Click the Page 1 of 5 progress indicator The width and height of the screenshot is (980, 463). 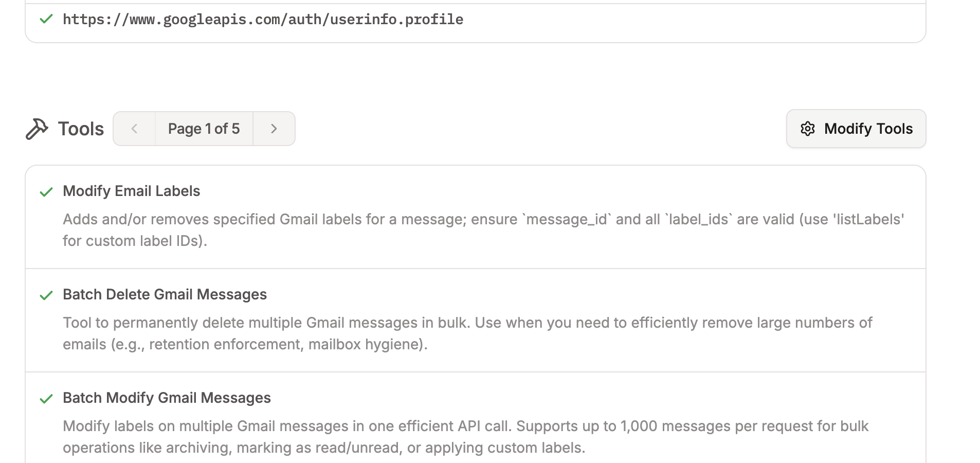[x=204, y=129]
